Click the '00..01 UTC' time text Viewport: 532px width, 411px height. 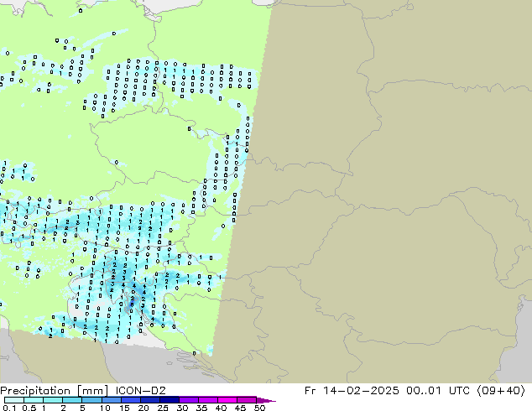coord(438,391)
